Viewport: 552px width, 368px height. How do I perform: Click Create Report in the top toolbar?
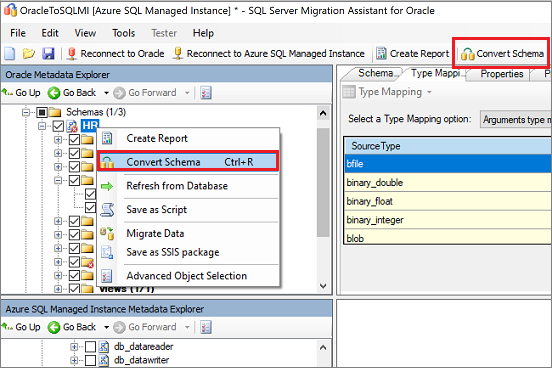tap(413, 54)
